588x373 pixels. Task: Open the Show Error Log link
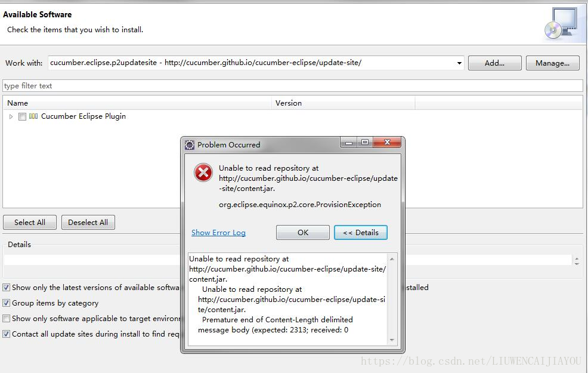click(218, 233)
